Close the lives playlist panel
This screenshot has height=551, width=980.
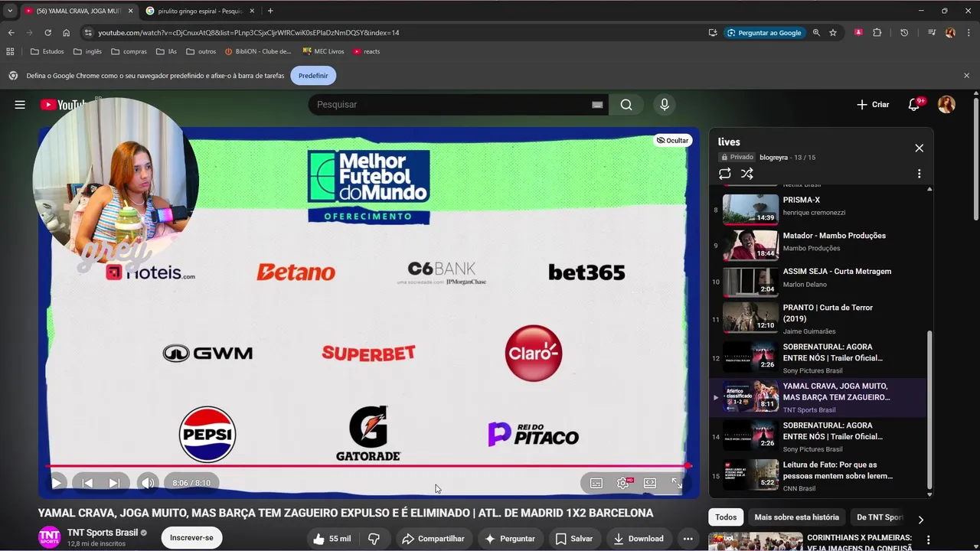[x=919, y=148]
